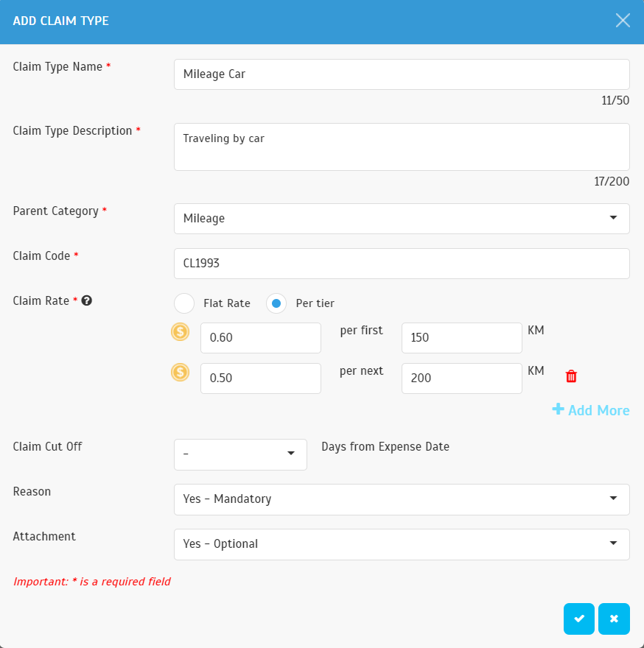
Task: Click the required field notice text
Action: pyautogui.click(x=92, y=582)
